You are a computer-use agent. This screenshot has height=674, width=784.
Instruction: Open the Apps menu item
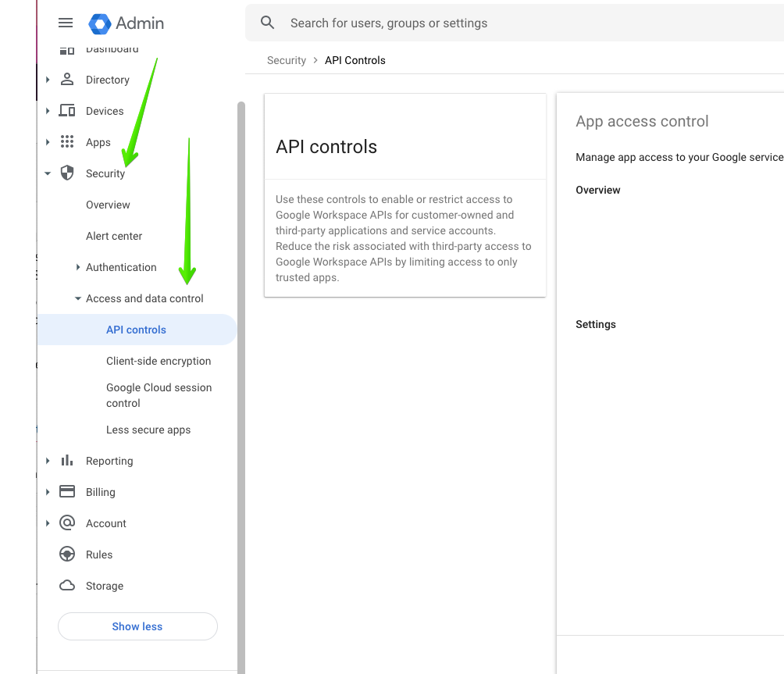coord(98,142)
